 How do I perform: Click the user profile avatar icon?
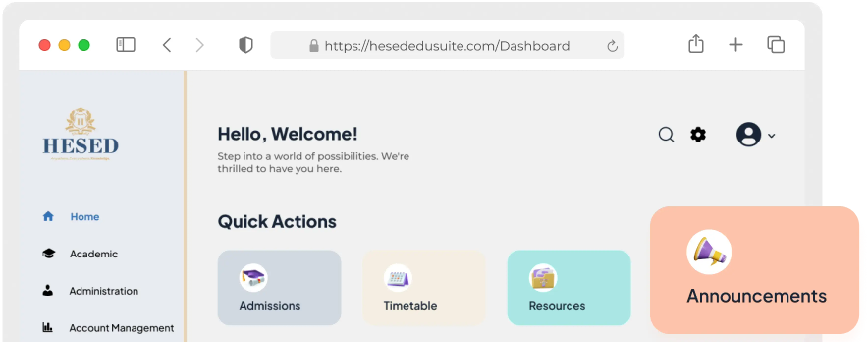click(748, 134)
